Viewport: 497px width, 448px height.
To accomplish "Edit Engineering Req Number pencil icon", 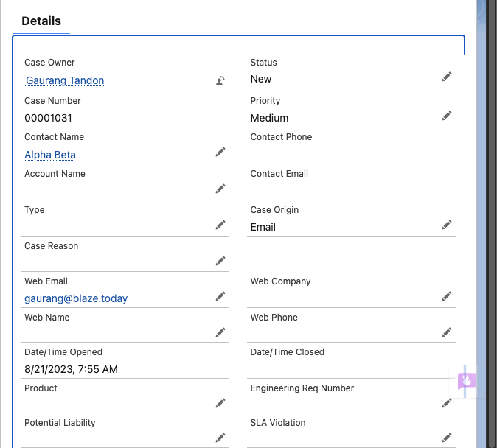I will 447,403.
